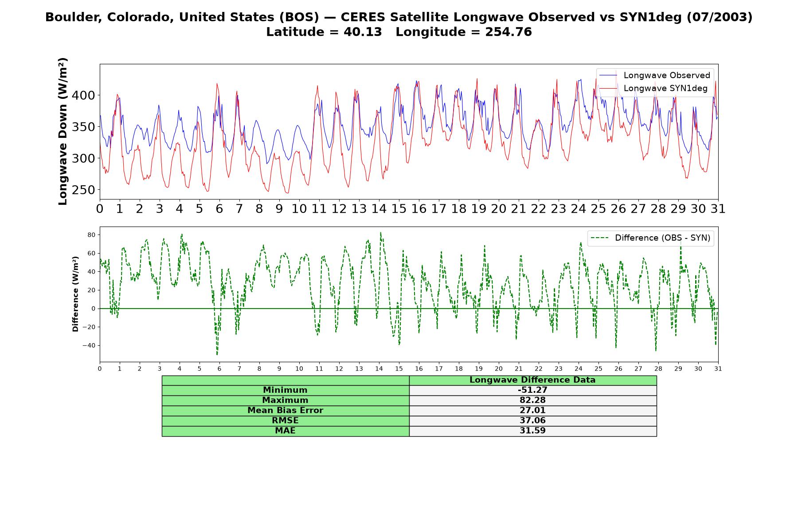The image size is (798, 532).
Task: Click the Longwave Down y-axis label
Action: 63,131
